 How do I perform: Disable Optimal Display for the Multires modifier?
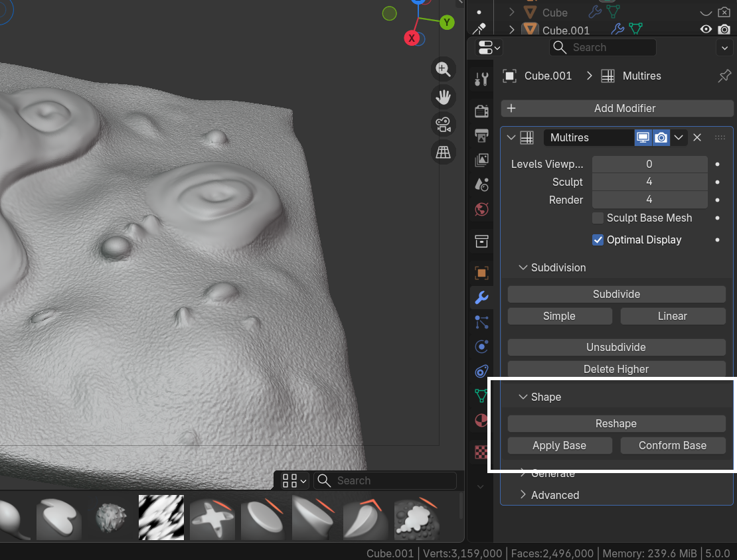[x=598, y=240]
